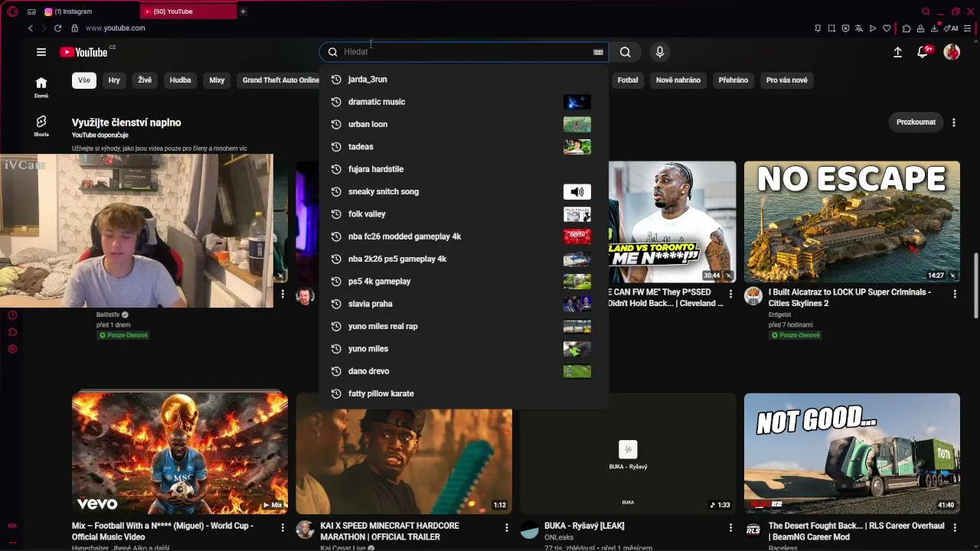Open Easy Setup sliders icon
Screen dimensions: 980x551
(x=968, y=28)
